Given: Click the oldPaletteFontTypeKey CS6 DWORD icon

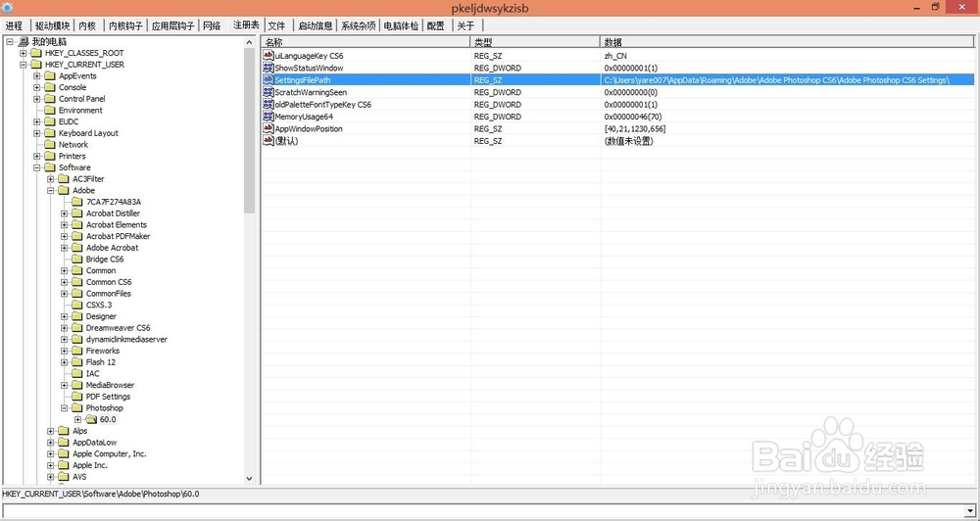Looking at the screenshot, I should click(269, 105).
